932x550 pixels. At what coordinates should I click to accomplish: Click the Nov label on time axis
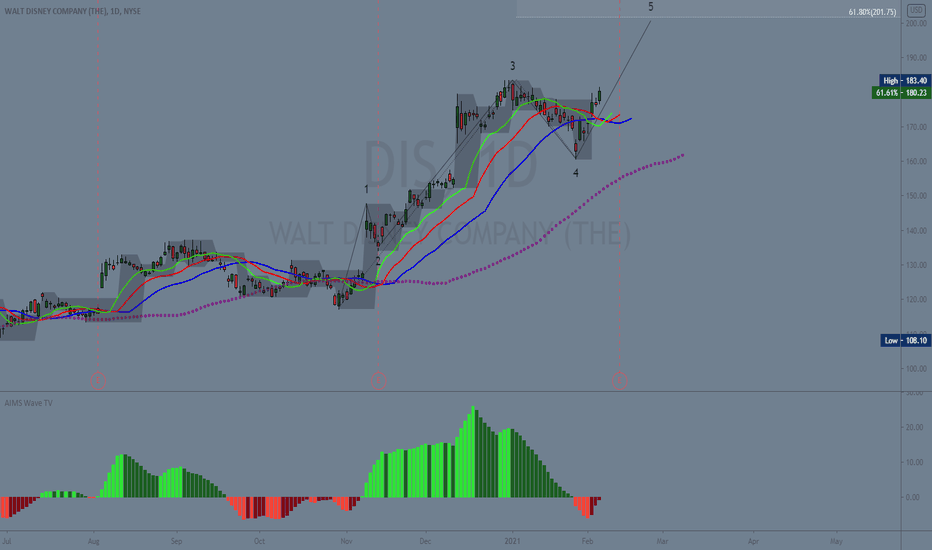point(347,541)
